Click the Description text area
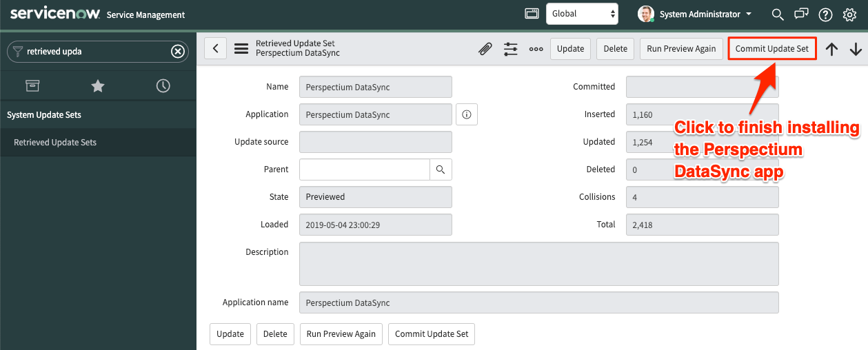Screen dimensions: 868x350 [539, 263]
